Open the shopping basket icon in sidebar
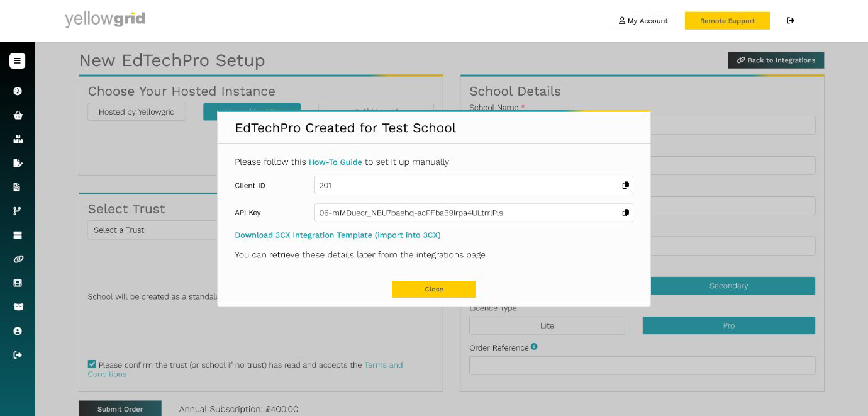 (x=18, y=115)
